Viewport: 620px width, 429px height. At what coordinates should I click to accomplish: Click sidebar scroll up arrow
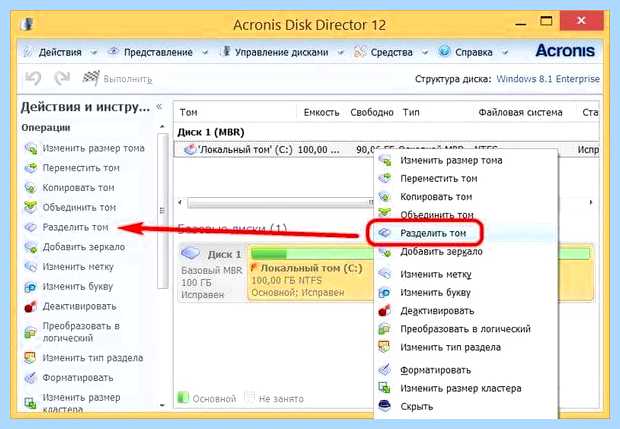[162, 127]
